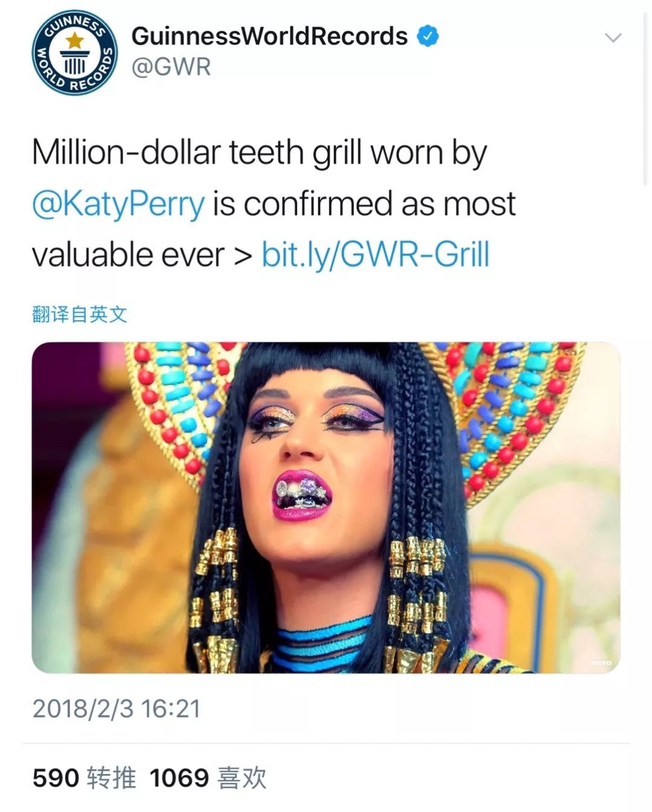This screenshot has width=652, height=812.
Task: View the 590 转推 retweets list
Action: (84, 778)
